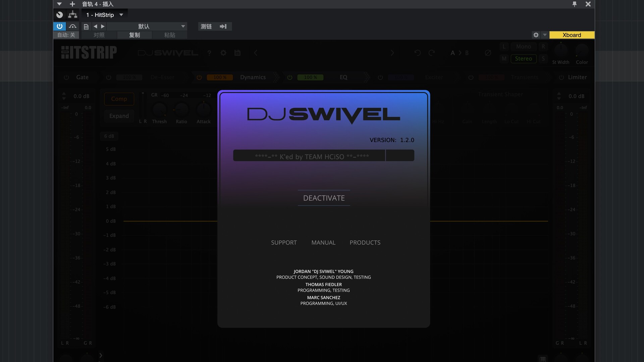The height and width of the screenshot is (362, 644).
Task: Select the Stereo mode button
Action: tap(524, 59)
